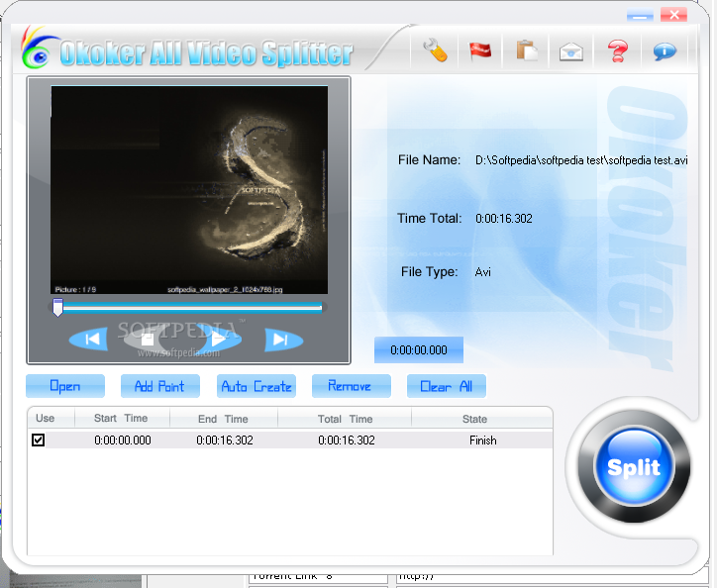Select end time 0:00:16.302 in segment row
The image size is (717, 588).
point(225,441)
